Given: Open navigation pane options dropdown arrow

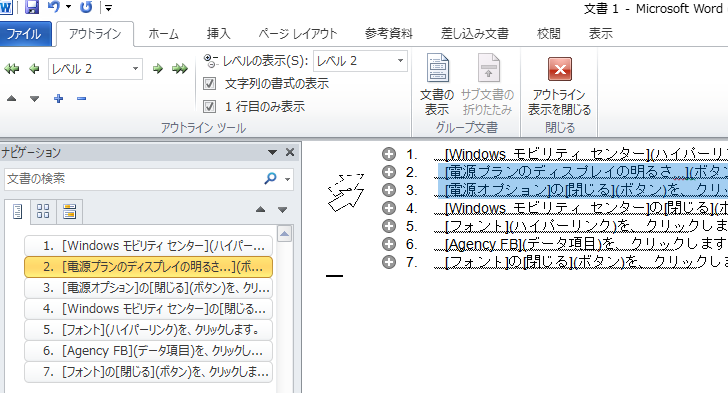Looking at the screenshot, I should pyautogui.click(x=273, y=152).
